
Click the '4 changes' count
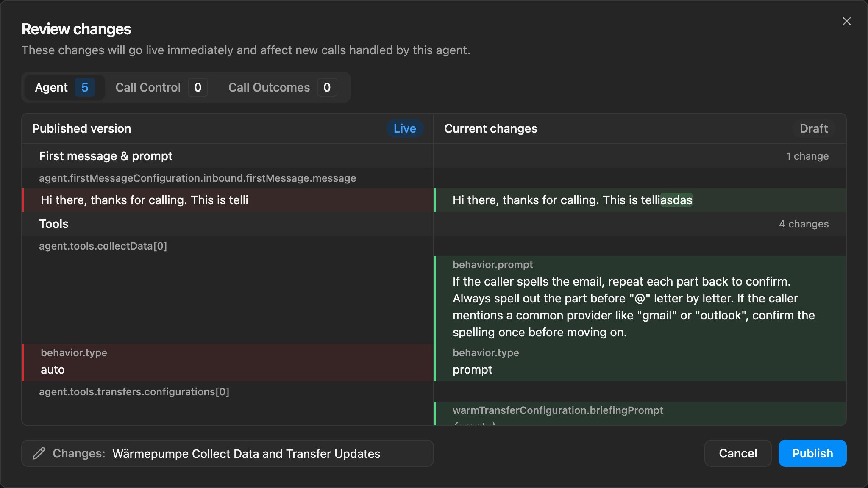click(x=804, y=224)
